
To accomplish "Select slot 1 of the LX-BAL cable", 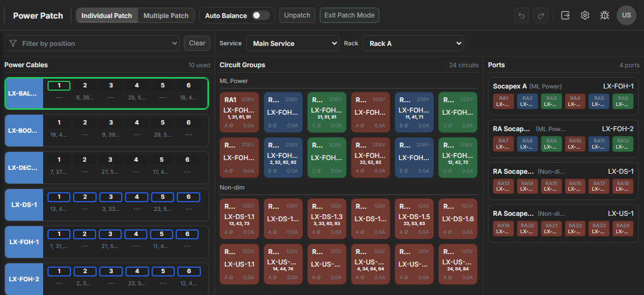I will point(59,85).
